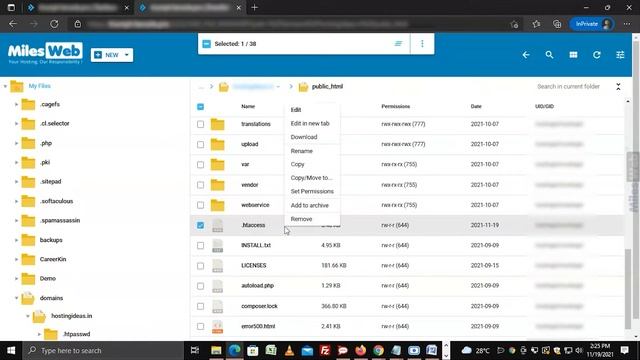Open browser favorites star icon
Viewport: 640px width, 360px height.
536,24
